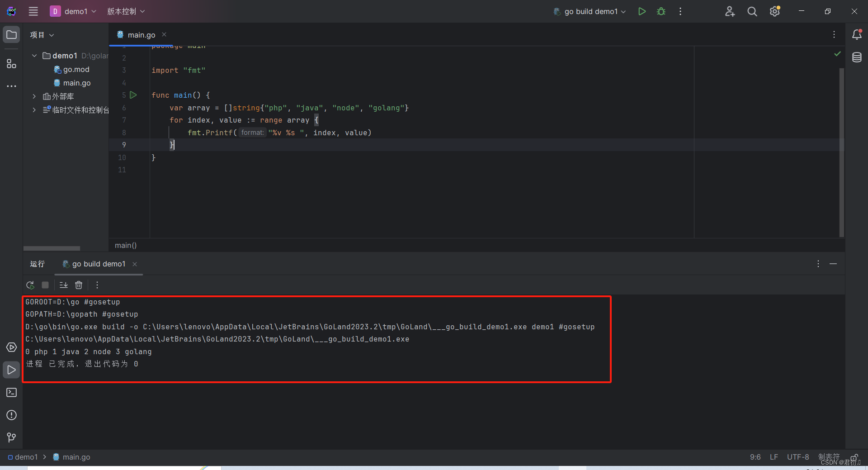Image resolution: width=868 pixels, height=470 pixels.
Task: Click the main() breadcrumb
Action: coord(126,245)
